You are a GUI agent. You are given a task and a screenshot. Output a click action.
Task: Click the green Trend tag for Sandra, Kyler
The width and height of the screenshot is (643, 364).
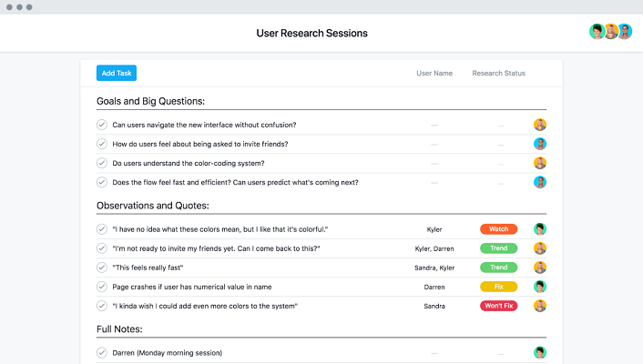pyautogui.click(x=498, y=268)
